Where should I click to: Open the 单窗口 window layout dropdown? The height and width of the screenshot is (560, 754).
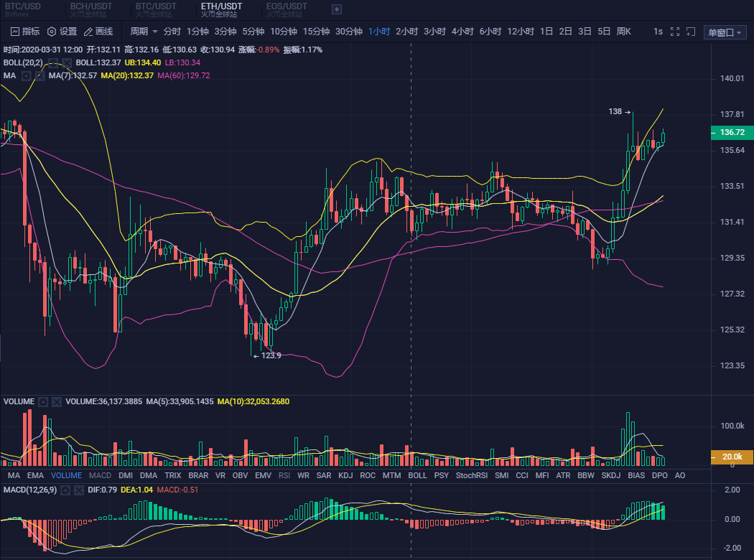pos(725,32)
